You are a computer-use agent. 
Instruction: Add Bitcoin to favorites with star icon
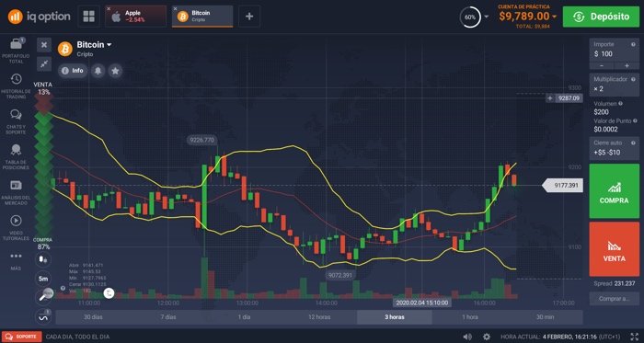[x=115, y=71]
